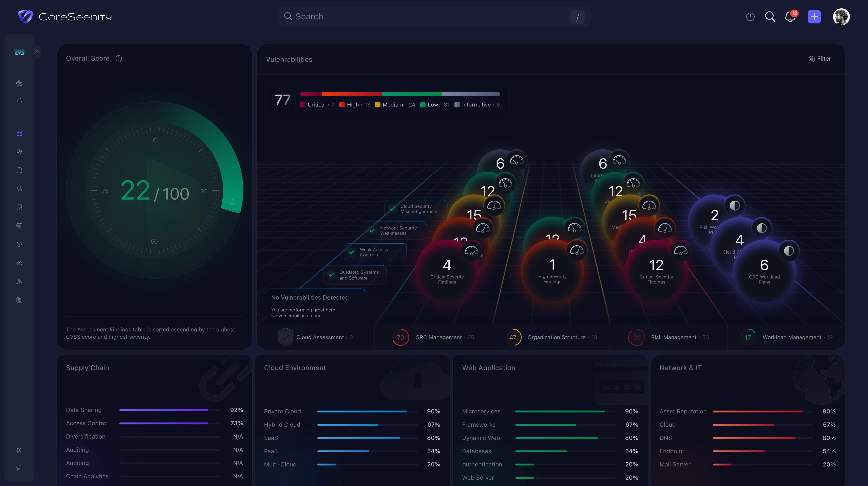Click the purple plus add button
Viewport: 868px width, 486px height.
pyautogui.click(x=814, y=17)
